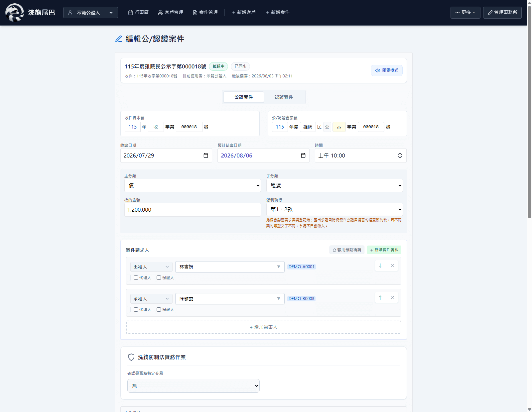Open the 行事曆 calendar menu
Image resolution: width=532 pixels, height=412 pixels.
click(138, 13)
